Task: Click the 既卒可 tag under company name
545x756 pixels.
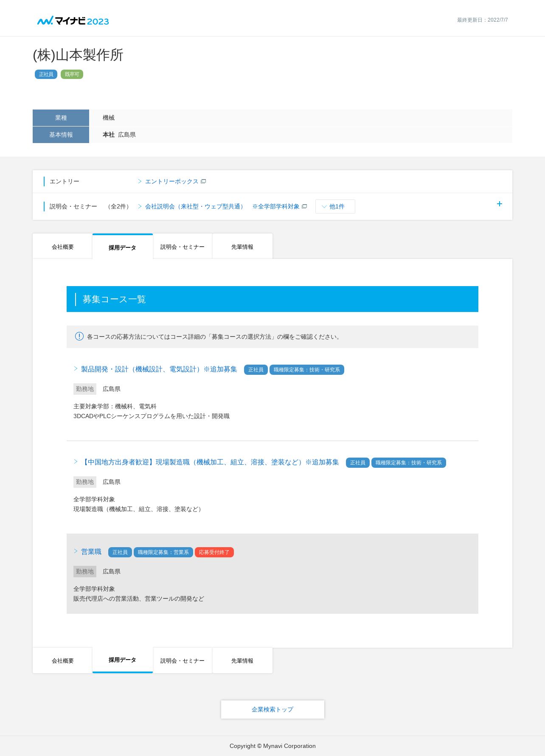Action: 72,74
